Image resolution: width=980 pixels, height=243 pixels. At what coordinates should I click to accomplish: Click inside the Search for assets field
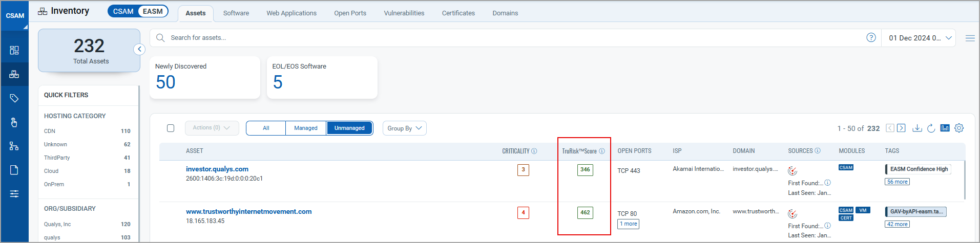pos(515,38)
